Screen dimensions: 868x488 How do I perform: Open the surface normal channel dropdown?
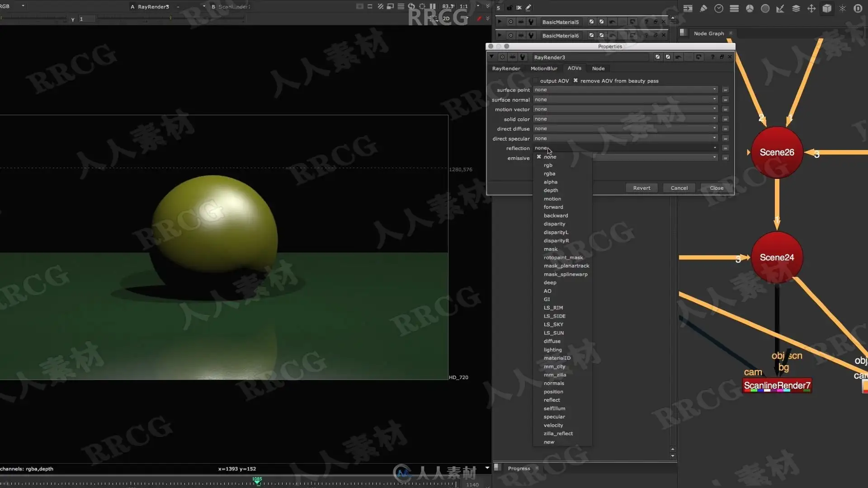click(x=625, y=99)
